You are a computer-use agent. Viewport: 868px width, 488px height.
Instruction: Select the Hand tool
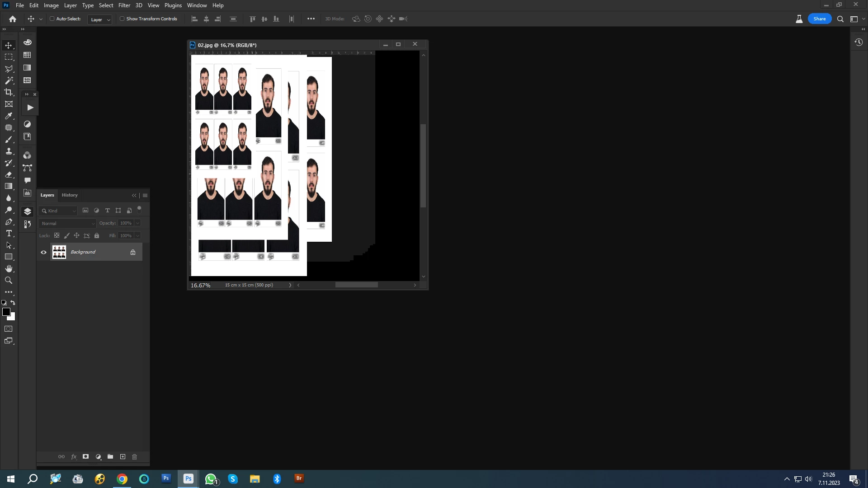(9, 268)
